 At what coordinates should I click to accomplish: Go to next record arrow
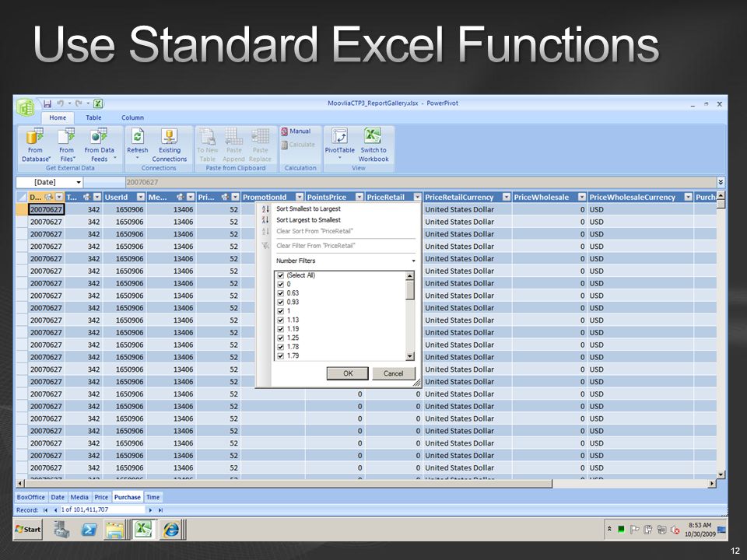pyautogui.click(x=150, y=510)
